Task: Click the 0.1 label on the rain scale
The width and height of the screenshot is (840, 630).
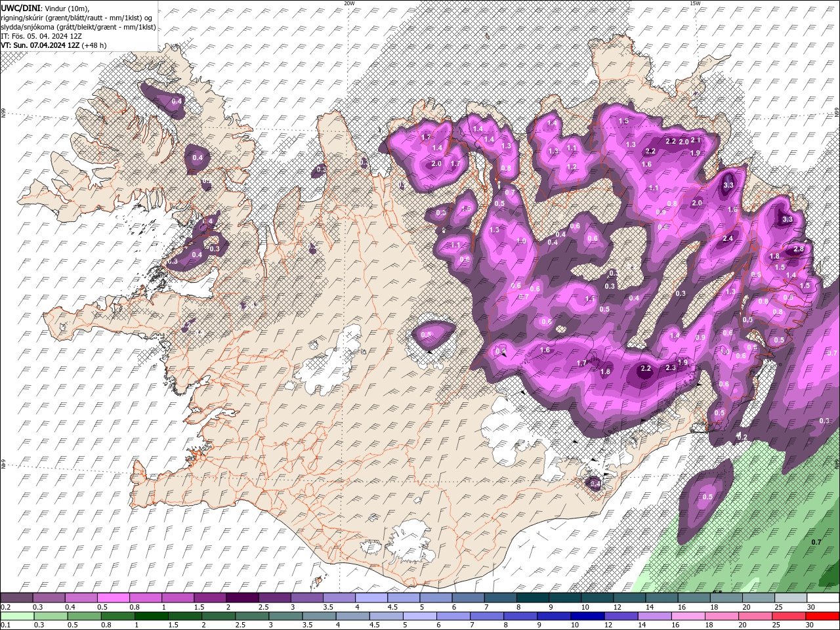Action: [x=5, y=625]
